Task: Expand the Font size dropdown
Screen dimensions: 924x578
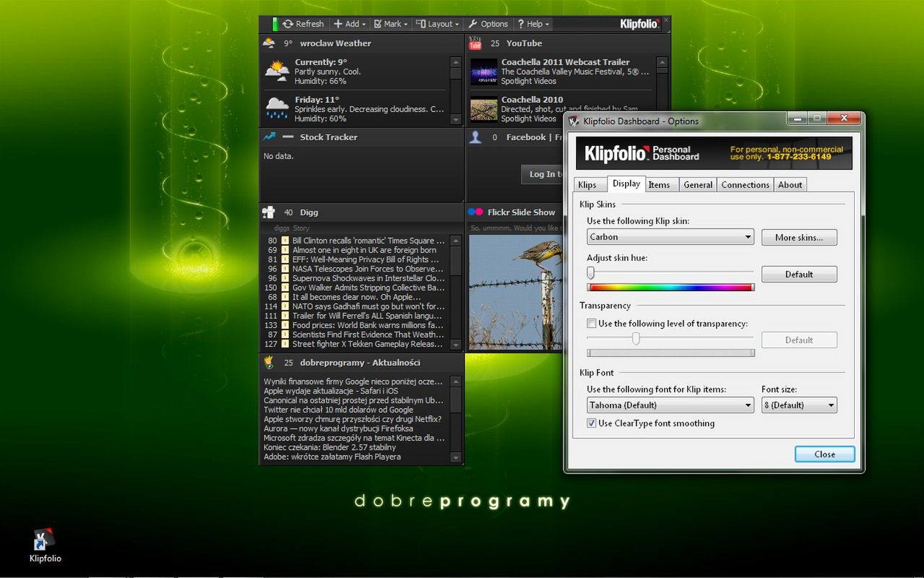Action: pos(799,405)
